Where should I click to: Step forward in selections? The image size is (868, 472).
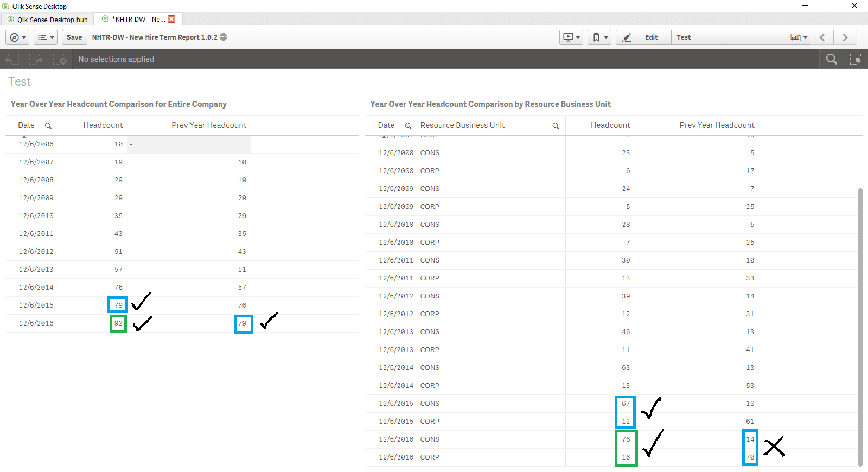(x=36, y=59)
